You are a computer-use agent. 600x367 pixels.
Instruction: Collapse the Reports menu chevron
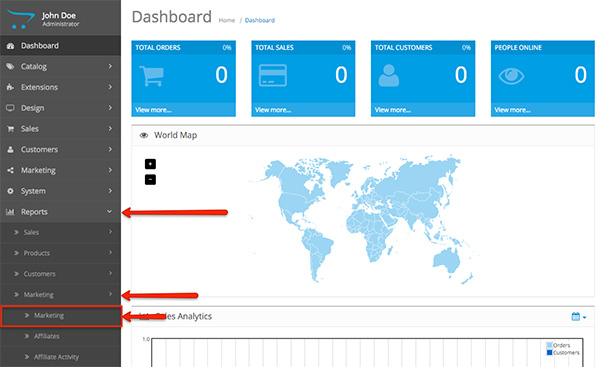pyautogui.click(x=109, y=211)
